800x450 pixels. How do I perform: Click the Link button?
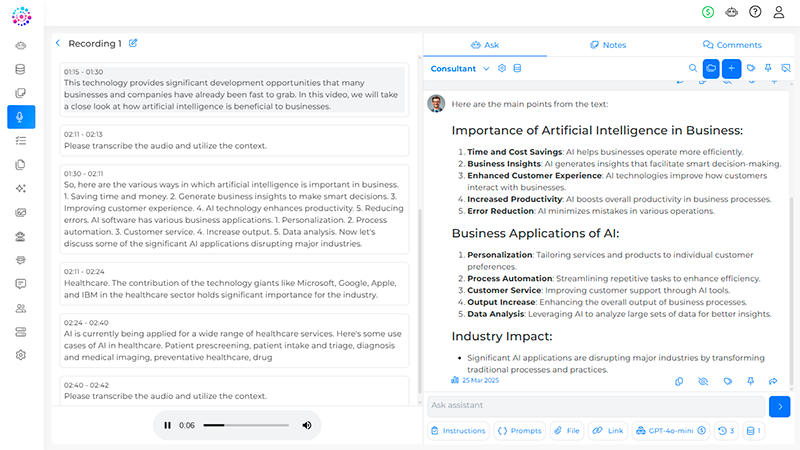(x=608, y=431)
